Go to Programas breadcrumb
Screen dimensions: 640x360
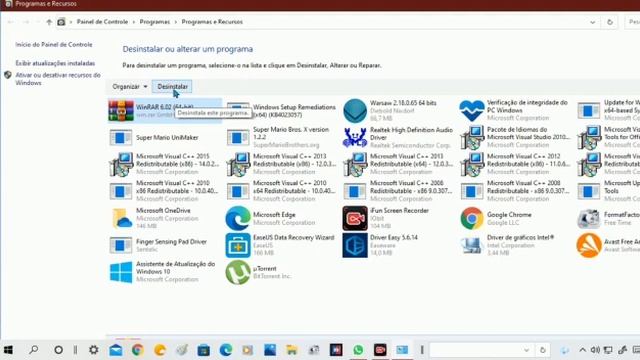155,22
